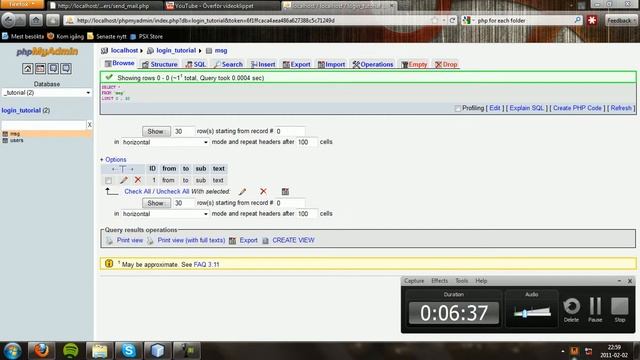Screen dimensions: 640x360
Task: Click the Empty table tab
Action: pyautogui.click(x=414, y=64)
